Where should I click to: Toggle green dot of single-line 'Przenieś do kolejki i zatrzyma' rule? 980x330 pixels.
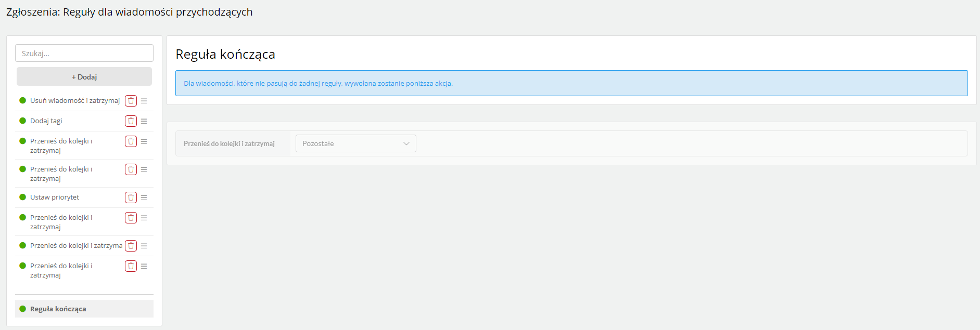(x=22, y=245)
